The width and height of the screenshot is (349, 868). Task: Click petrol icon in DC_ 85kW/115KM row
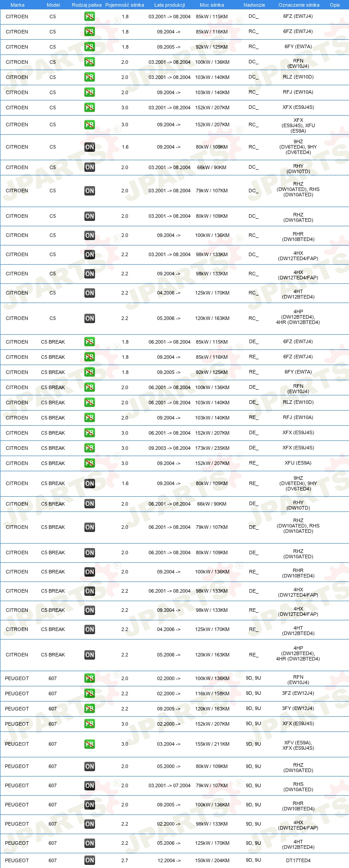pos(89,17)
